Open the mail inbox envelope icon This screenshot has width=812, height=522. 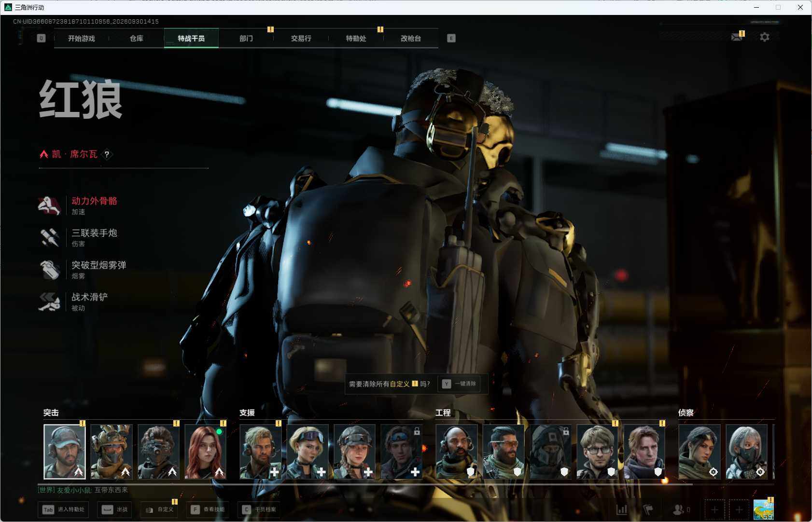[x=737, y=37]
